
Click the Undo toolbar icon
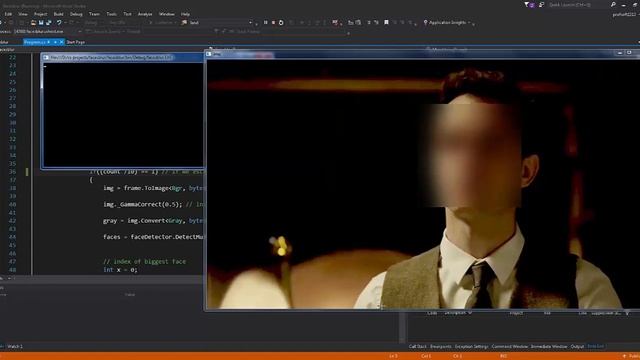tap(59, 22)
